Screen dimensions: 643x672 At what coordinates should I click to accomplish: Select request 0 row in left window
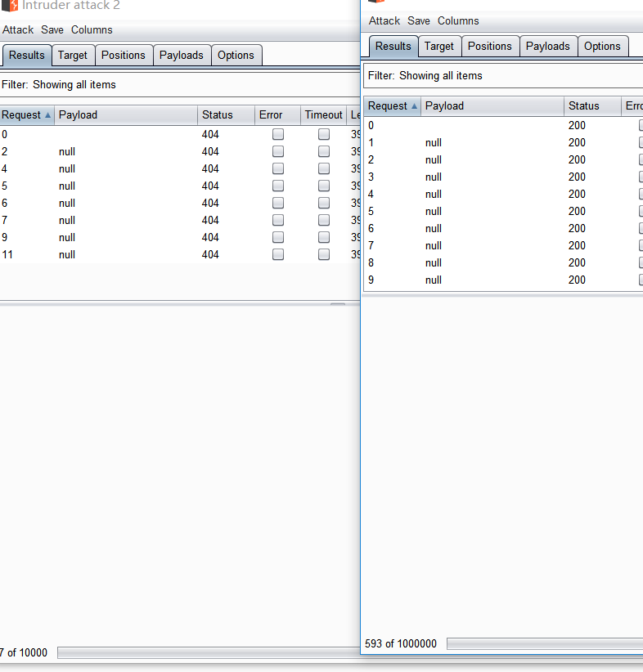point(180,135)
